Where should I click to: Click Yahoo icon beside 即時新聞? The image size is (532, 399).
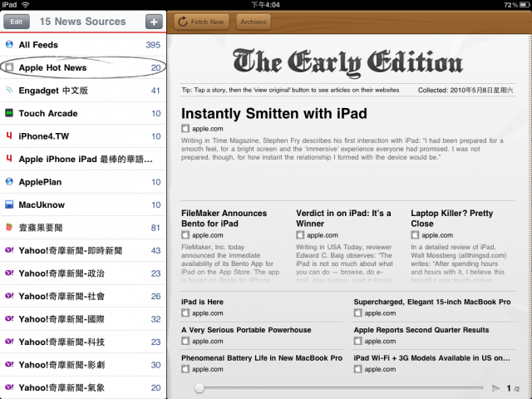[9, 250]
